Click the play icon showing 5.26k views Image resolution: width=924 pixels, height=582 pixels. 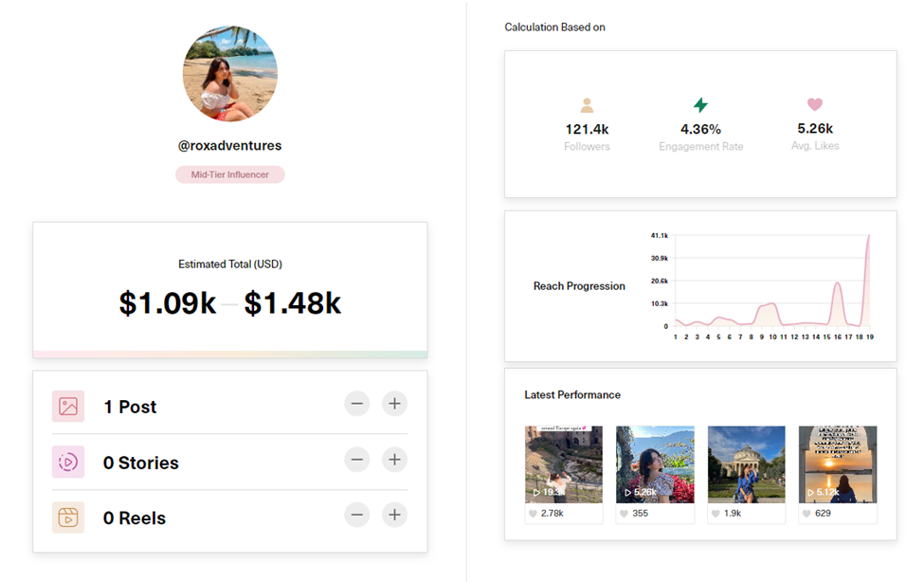[x=628, y=492]
